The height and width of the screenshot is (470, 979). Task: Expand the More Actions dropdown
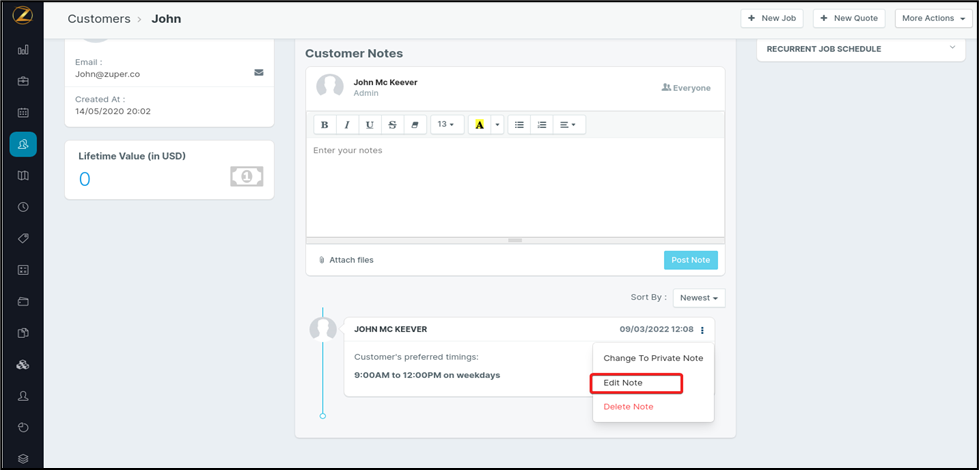click(x=932, y=18)
